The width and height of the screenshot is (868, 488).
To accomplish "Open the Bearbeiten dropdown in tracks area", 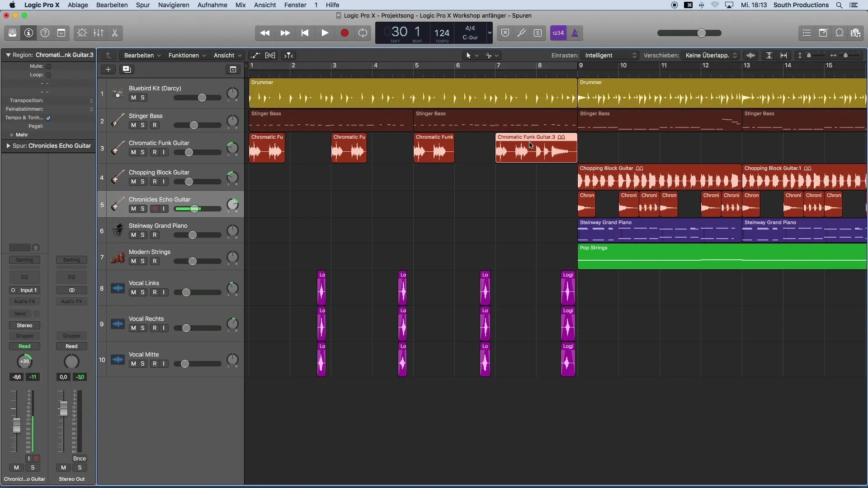I will [142, 55].
